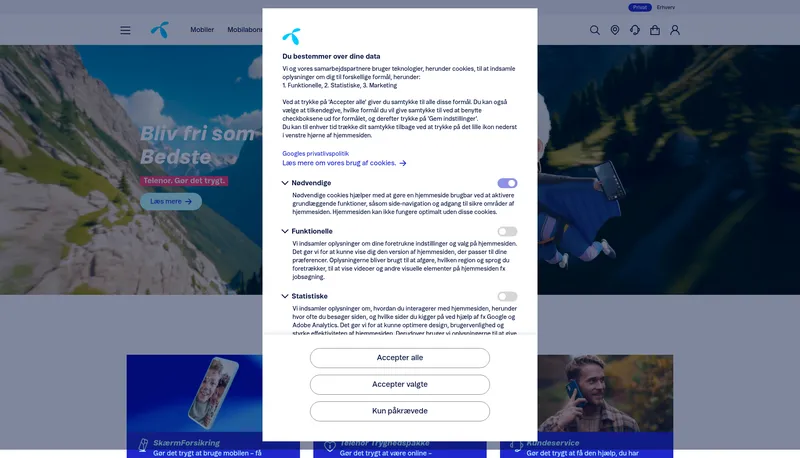The image size is (800, 458).
Task: Enable the Funktionelle cookies switch
Action: 507,232
